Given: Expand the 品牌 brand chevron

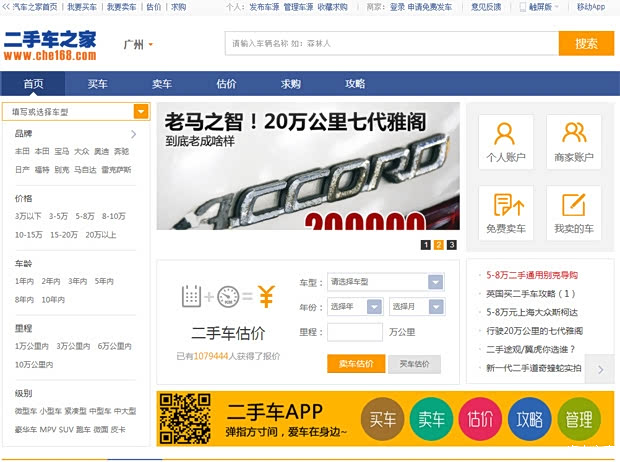Looking at the screenshot, I should 134,134.
